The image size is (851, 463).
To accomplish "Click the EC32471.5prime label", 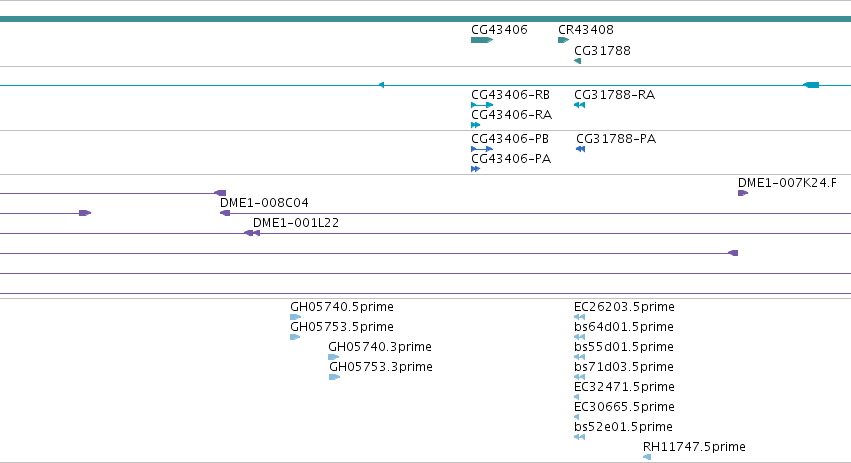I will click(624, 387).
